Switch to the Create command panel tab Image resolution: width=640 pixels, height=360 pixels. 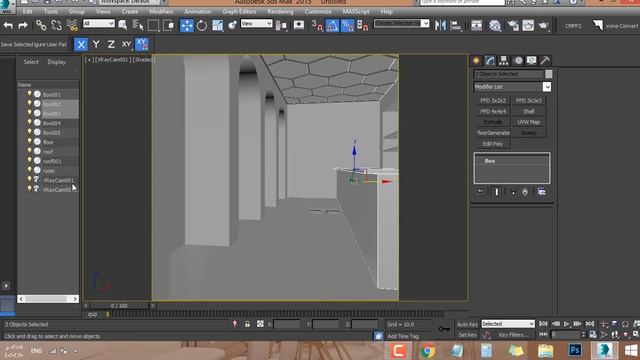[476, 61]
